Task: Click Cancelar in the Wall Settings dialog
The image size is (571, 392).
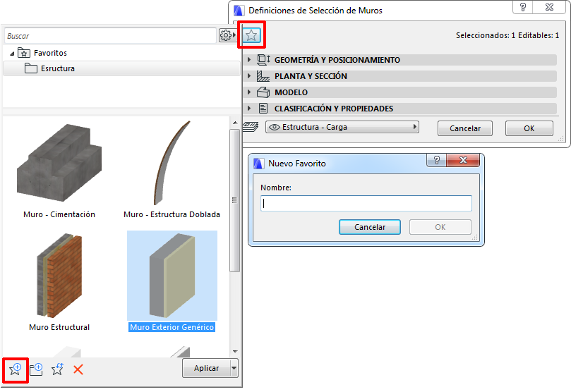Action: (465, 128)
